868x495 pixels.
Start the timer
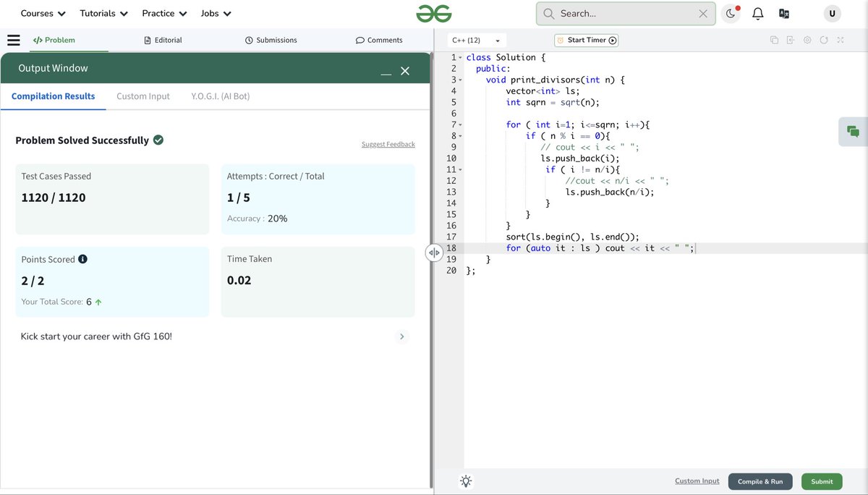click(587, 41)
